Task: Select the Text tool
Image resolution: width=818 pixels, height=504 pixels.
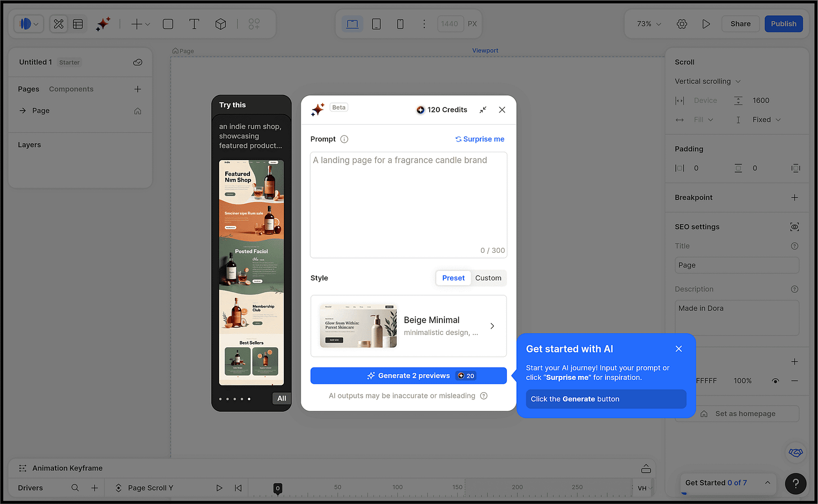Action: click(x=194, y=24)
